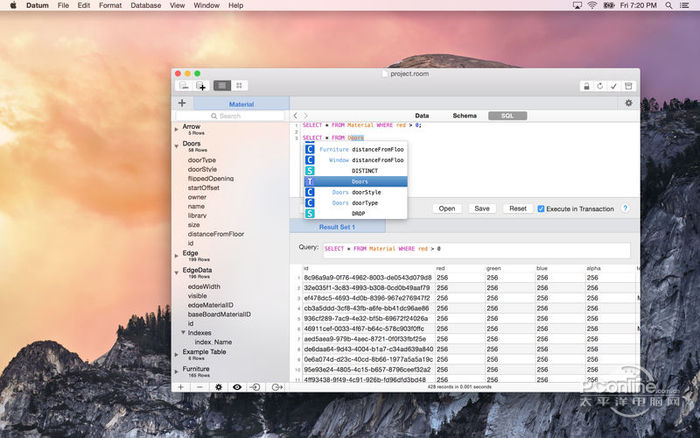Collapse the Doors table in the sidebar

pyautogui.click(x=177, y=146)
